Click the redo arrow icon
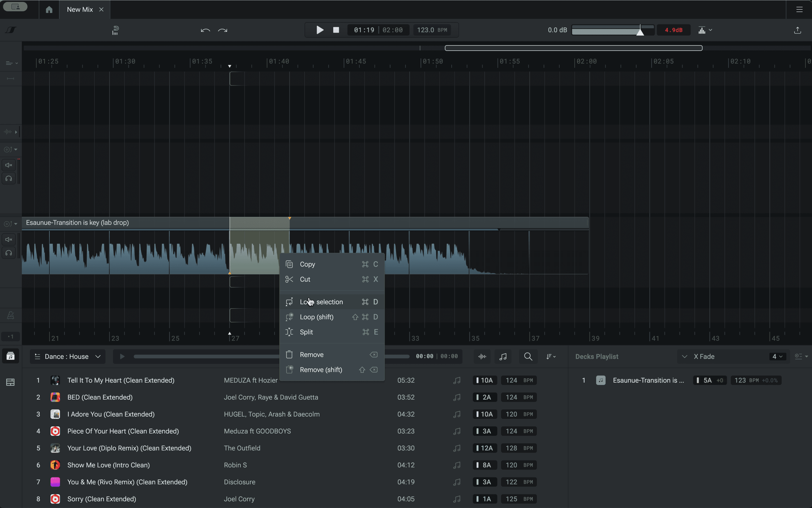 pos(222,30)
